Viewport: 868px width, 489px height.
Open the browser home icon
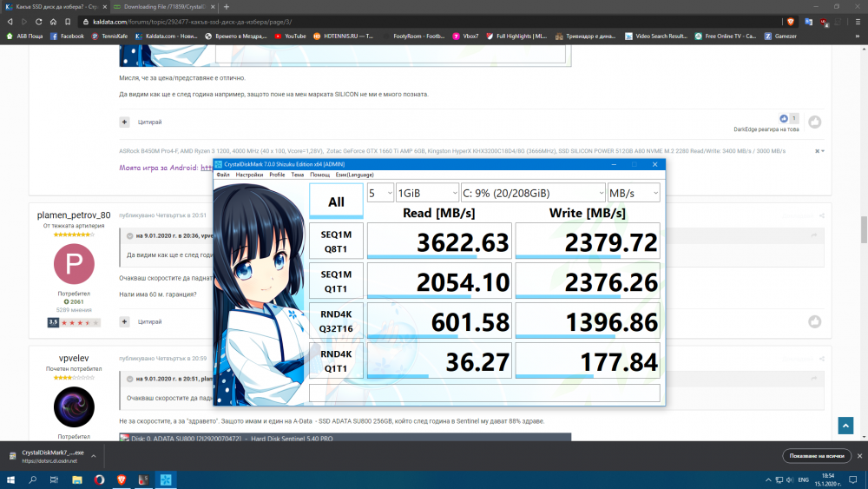tap(53, 22)
